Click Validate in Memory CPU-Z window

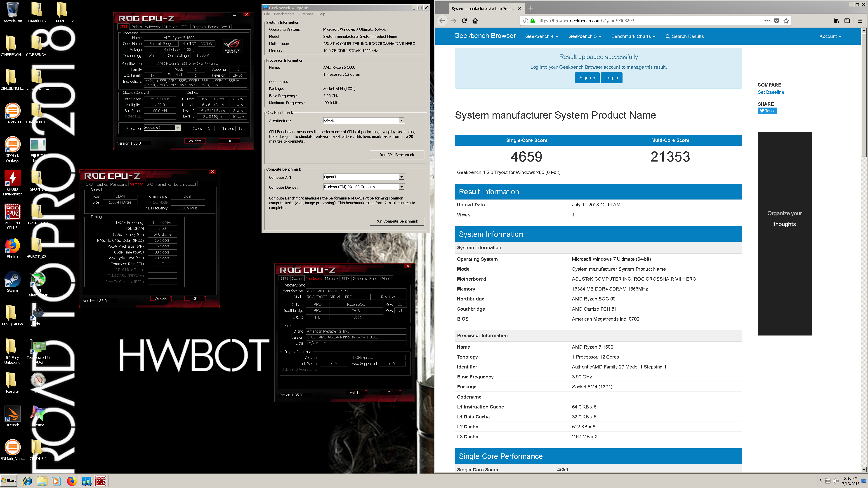point(161,299)
